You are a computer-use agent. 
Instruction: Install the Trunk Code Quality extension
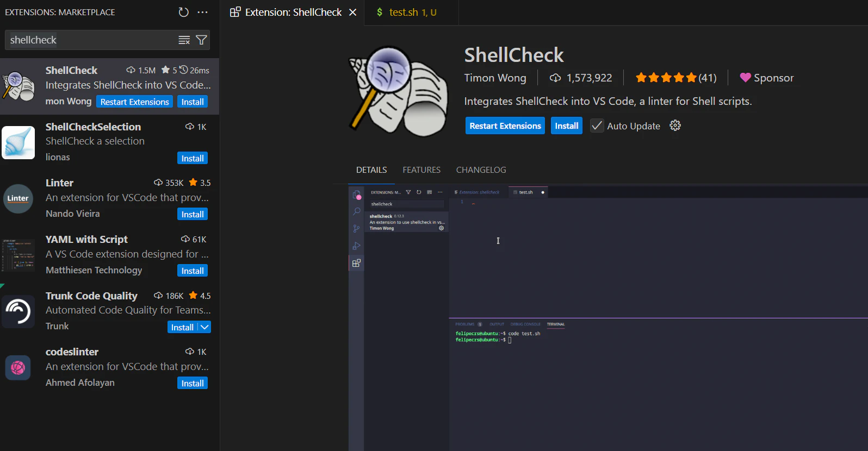click(x=182, y=327)
